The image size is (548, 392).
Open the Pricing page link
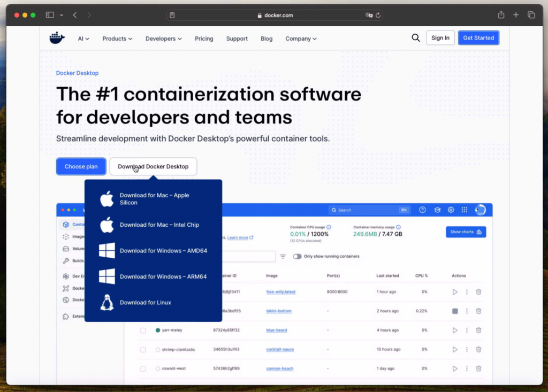(204, 39)
